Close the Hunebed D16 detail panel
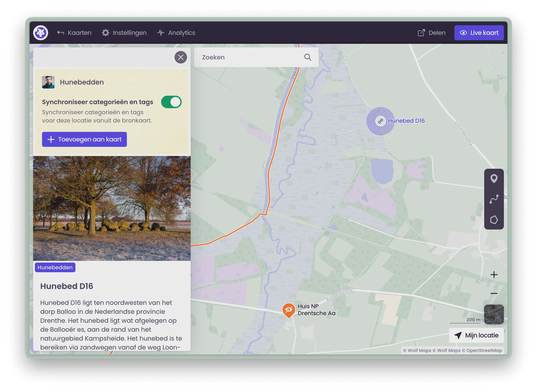The image size is (537, 392). [x=181, y=57]
